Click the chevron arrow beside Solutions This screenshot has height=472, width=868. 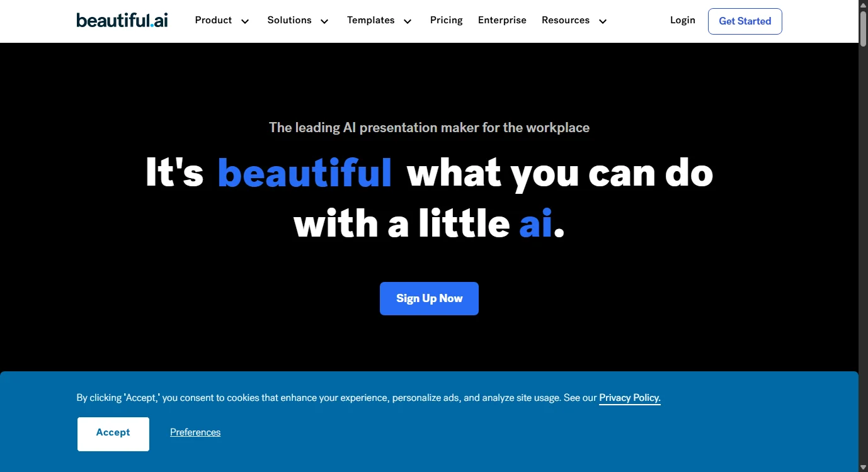[324, 21]
